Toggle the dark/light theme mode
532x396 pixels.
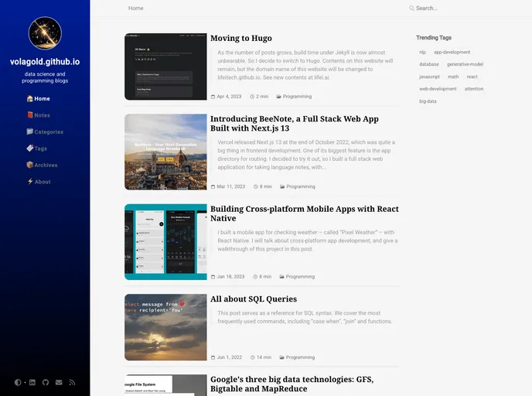click(x=18, y=382)
